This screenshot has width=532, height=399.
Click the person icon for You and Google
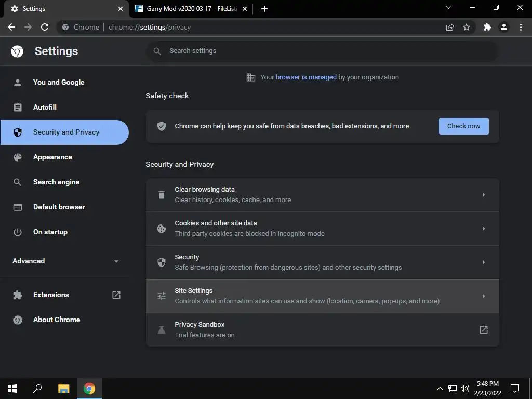pos(18,83)
